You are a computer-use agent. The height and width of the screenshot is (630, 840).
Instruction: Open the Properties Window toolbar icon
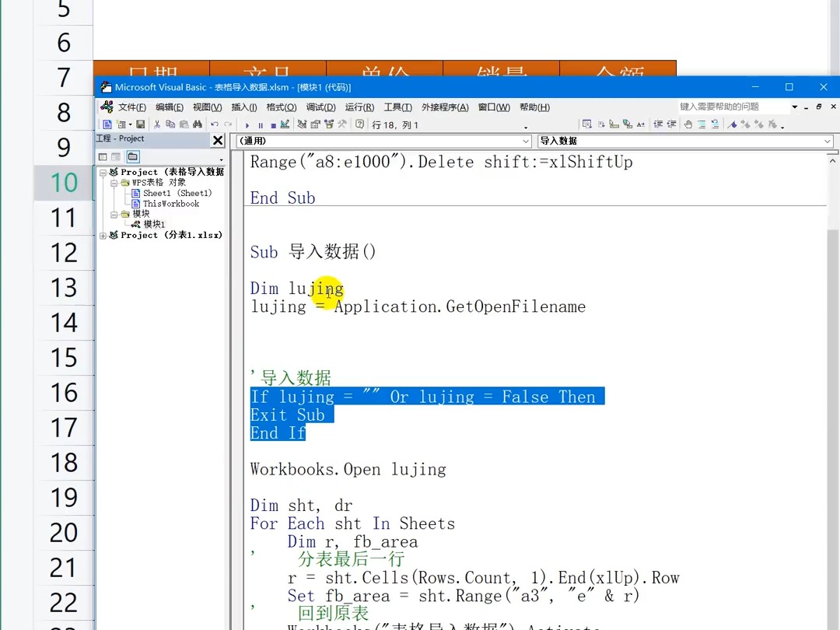click(316, 124)
